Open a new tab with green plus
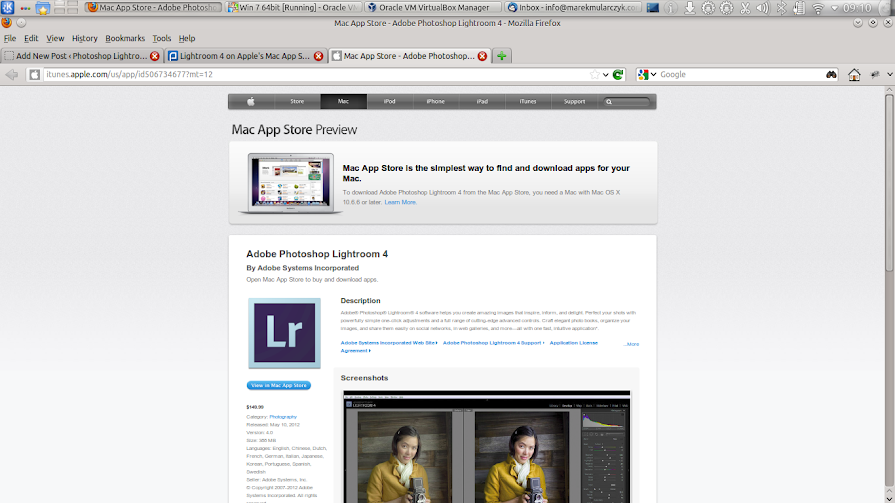Screen dimensions: 895x503 coord(501,56)
